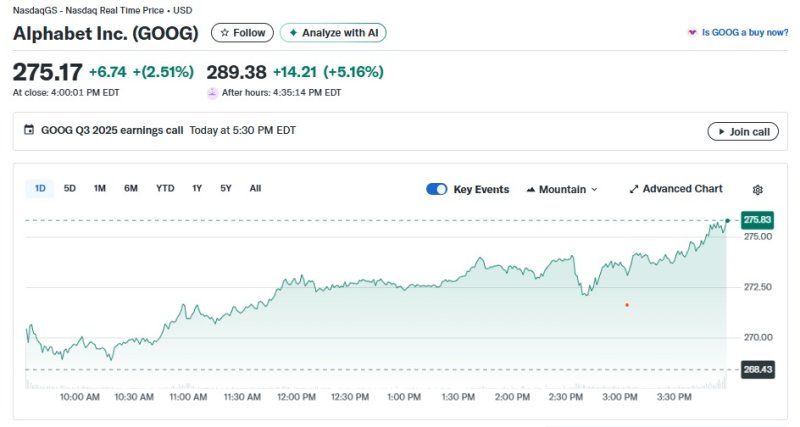800x427 pixels.
Task: Click the calendar icon beside earnings call
Action: [28, 130]
